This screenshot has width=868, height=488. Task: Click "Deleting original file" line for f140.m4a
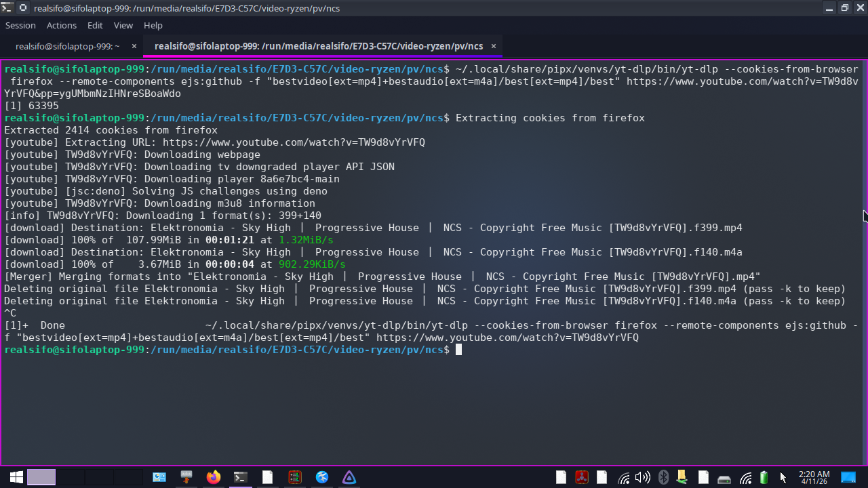[425, 301]
